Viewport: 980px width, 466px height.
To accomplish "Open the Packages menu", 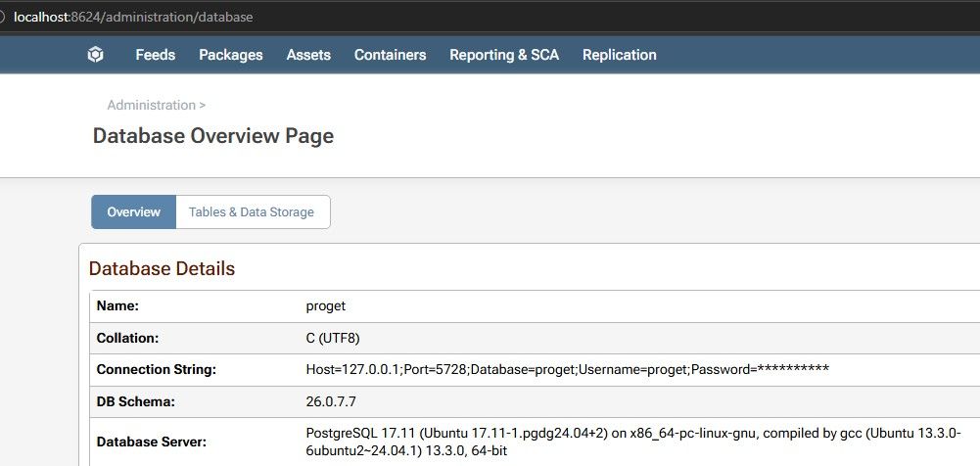I will (x=231, y=55).
